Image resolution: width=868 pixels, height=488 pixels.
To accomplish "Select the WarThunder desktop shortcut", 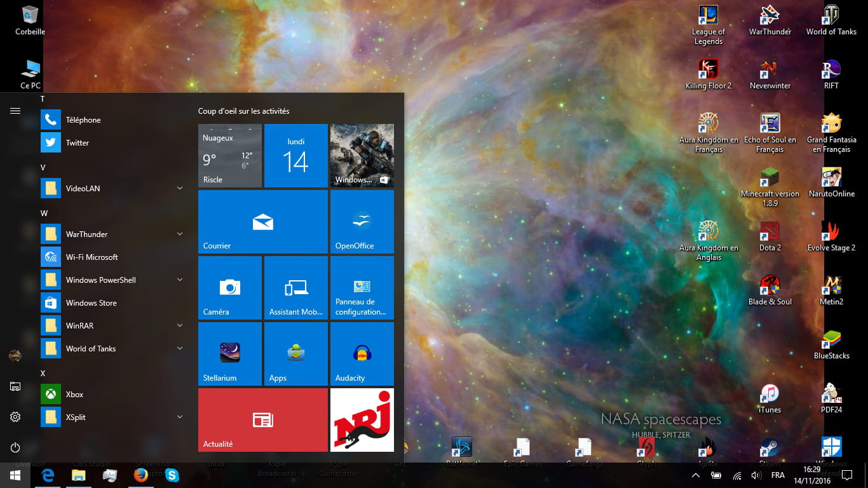I will pyautogui.click(x=770, y=20).
